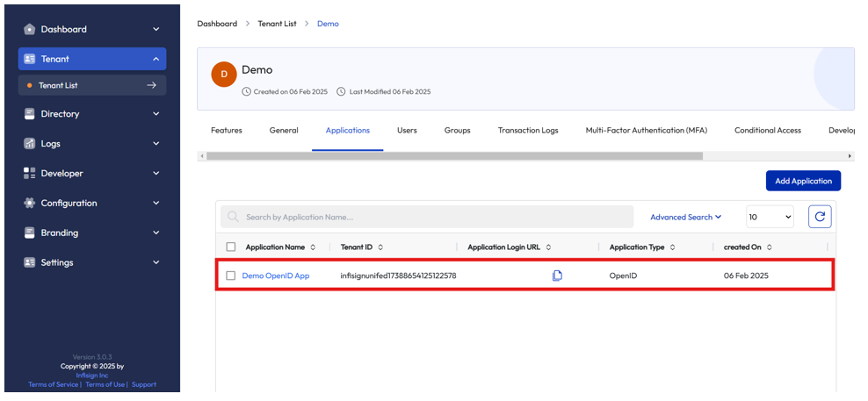
Task: Click the Logs icon in sidebar
Action: pyautogui.click(x=30, y=144)
